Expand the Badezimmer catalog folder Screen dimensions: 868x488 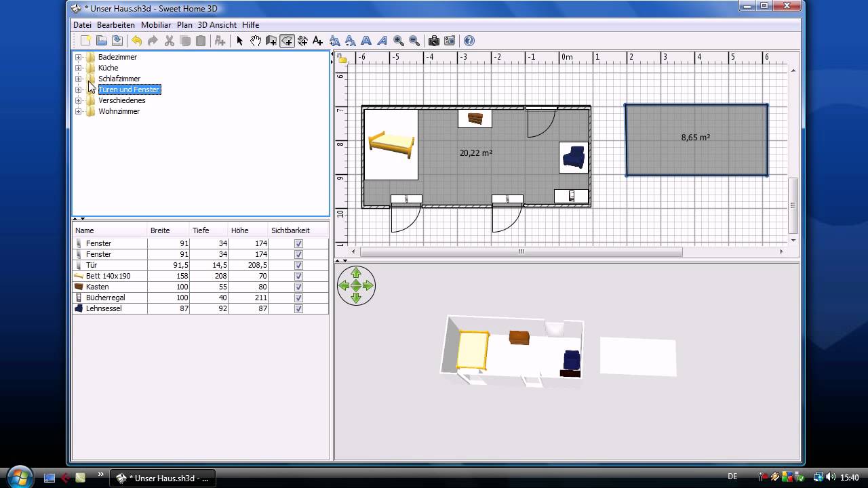coord(78,57)
